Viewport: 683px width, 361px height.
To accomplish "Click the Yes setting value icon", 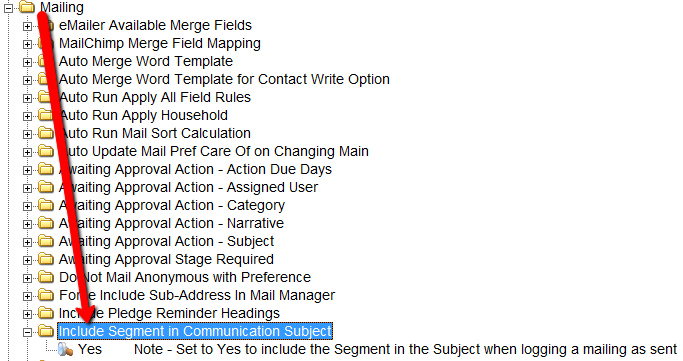I will coord(65,349).
